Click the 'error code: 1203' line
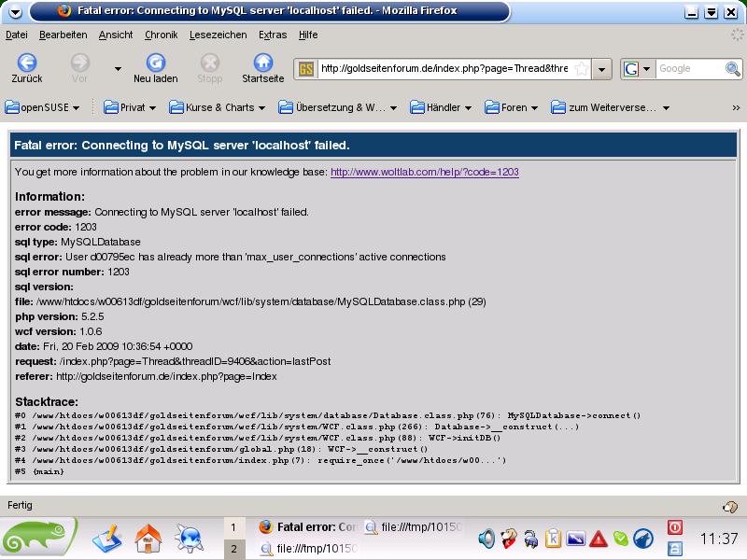Screen dimensions: 747x560 56,227
